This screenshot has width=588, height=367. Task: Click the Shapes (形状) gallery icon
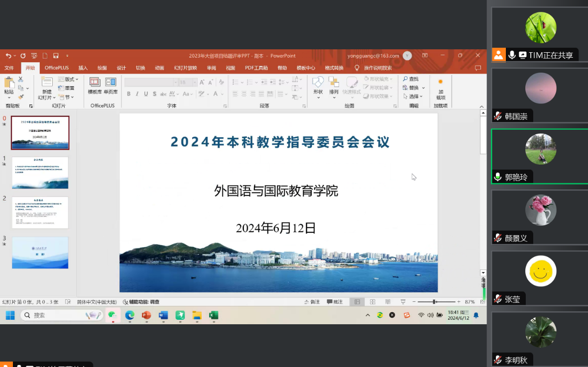pos(318,83)
